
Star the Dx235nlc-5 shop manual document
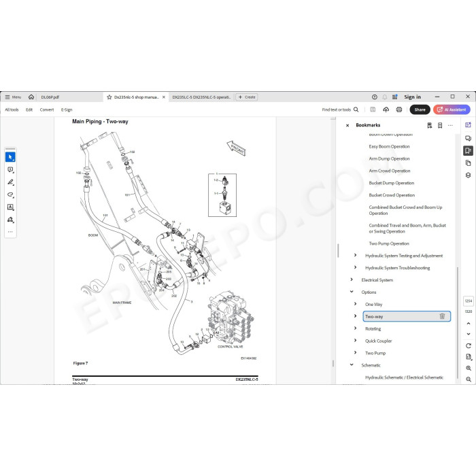[x=109, y=97]
